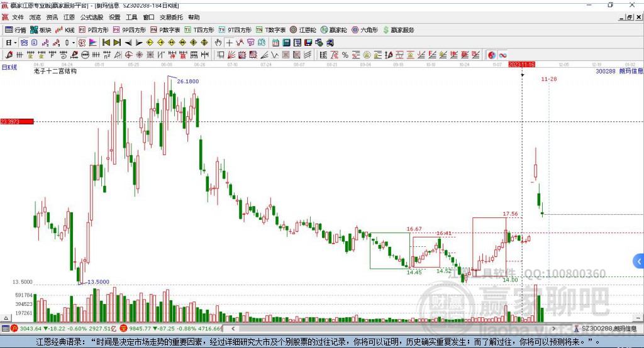Open the 9T四方形 tool
Screen dimensions: 644x348
235,30
